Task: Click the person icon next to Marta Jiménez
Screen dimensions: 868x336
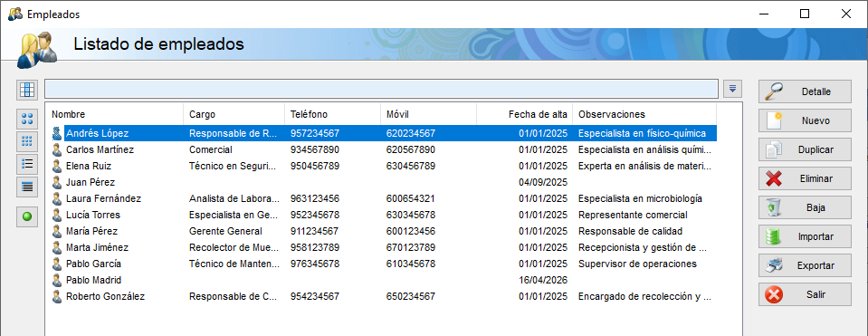Action: tap(56, 247)
